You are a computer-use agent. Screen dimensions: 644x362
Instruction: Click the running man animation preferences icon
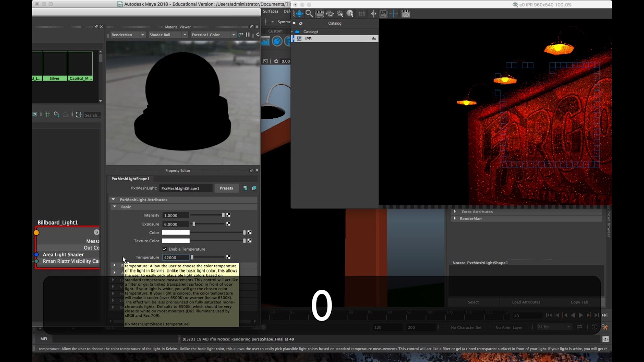pyautogui.click(x=605, y=327)
